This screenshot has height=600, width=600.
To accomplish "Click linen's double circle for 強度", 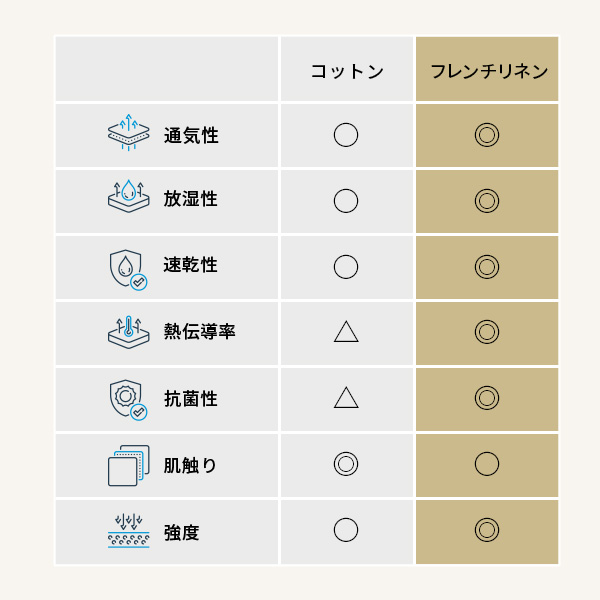I will click(x=487, y=530).
